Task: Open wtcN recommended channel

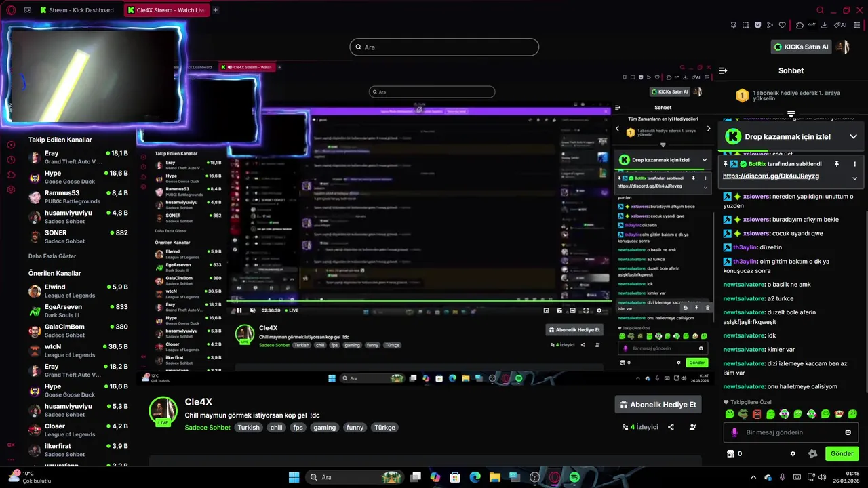Action: coord(78,350)
